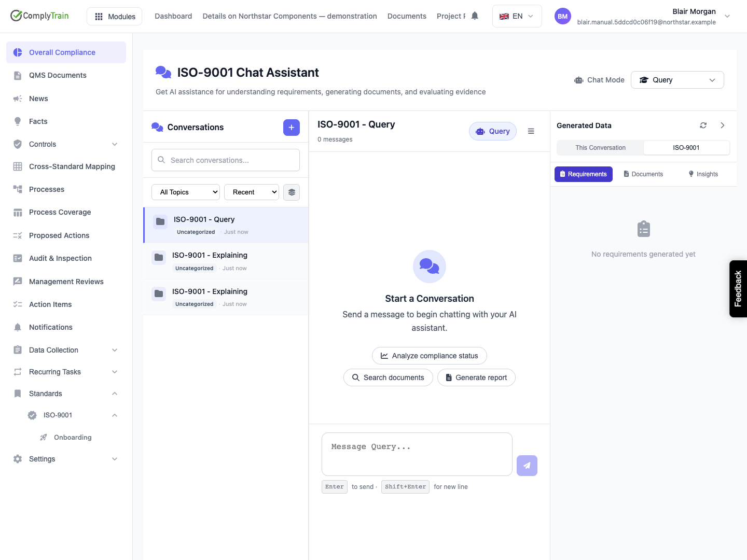Click Generate report suggestion
This screenshot has height=560, width=747.
476,377
